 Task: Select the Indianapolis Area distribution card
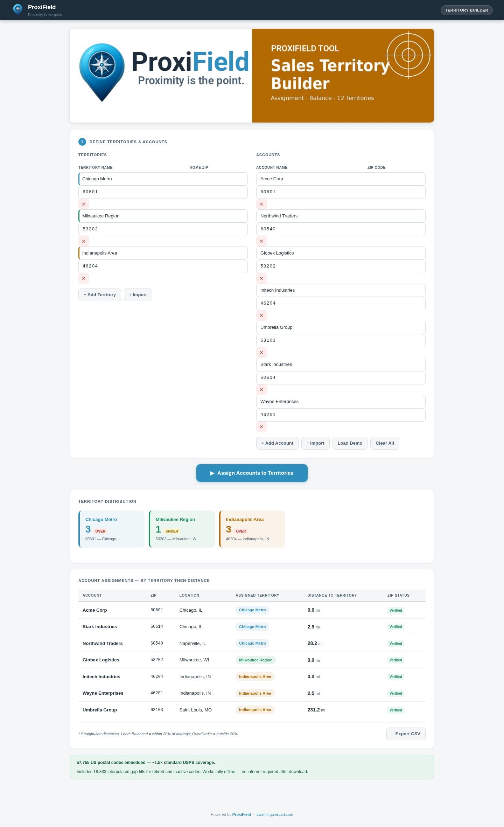click(252, 529)
